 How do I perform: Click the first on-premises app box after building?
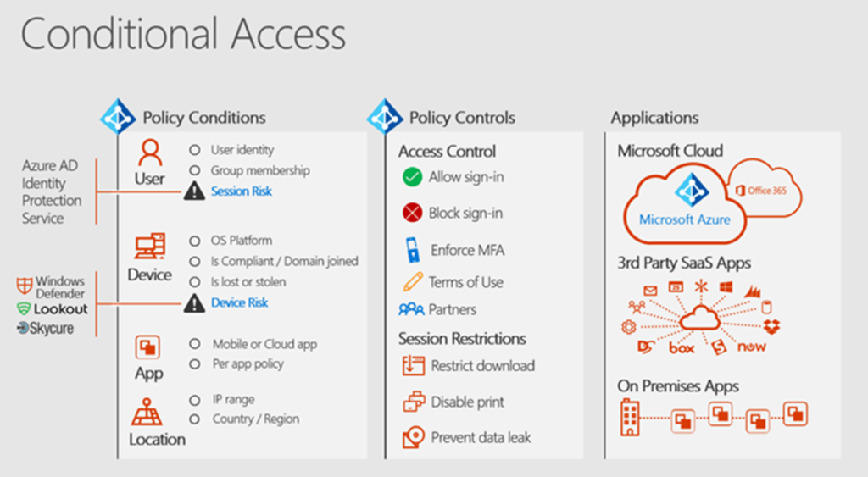tap(683, 422)
